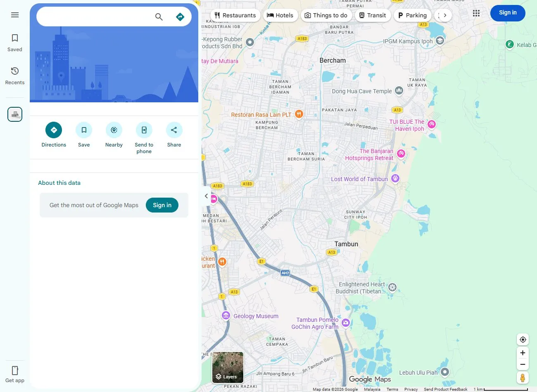537x392 pixels.
Task: Show more category chips with arrow
Action: coord(445,15)
